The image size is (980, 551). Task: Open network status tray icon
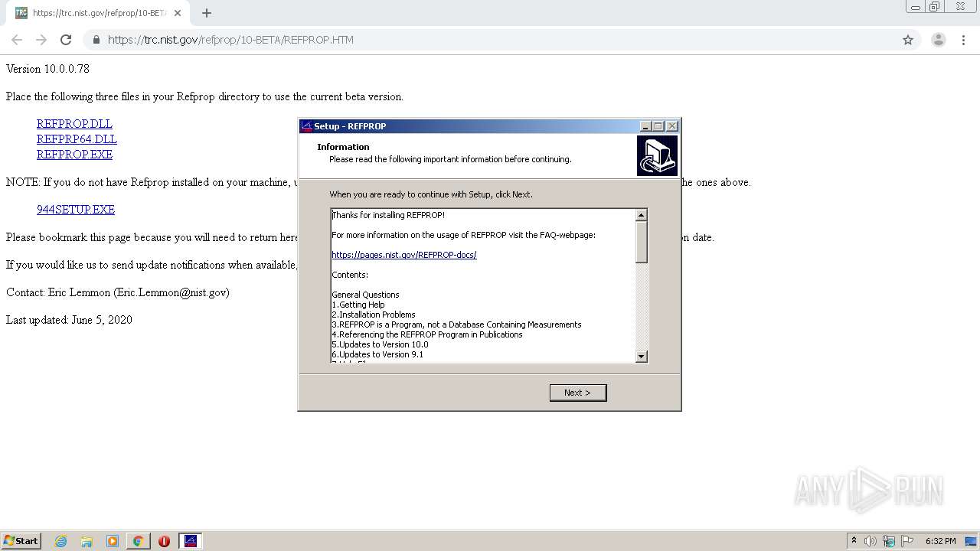(889, 541)
